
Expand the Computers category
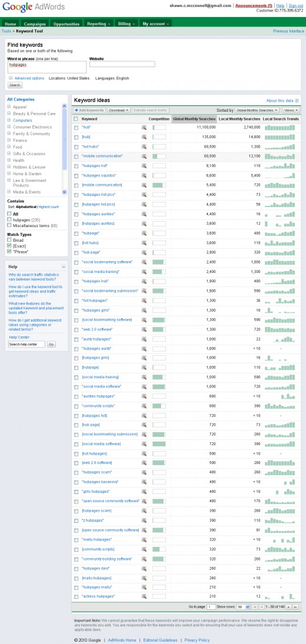9,121
